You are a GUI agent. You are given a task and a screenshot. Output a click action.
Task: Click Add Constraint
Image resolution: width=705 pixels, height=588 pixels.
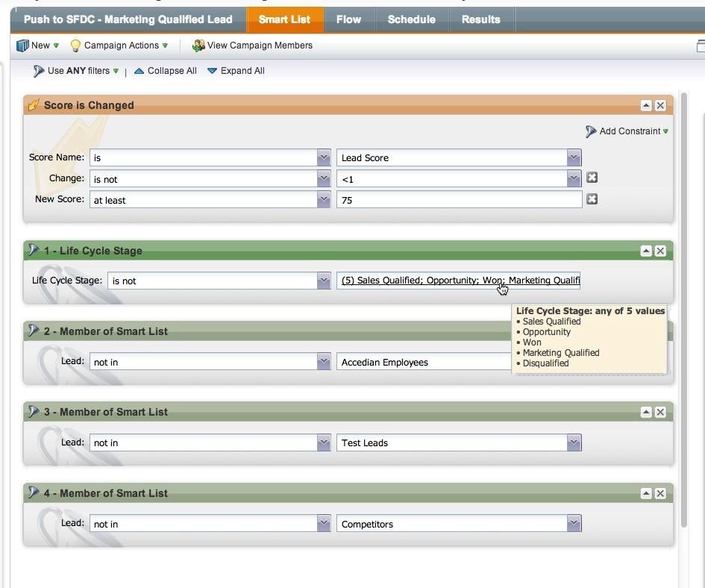click(x=627, y=131)
